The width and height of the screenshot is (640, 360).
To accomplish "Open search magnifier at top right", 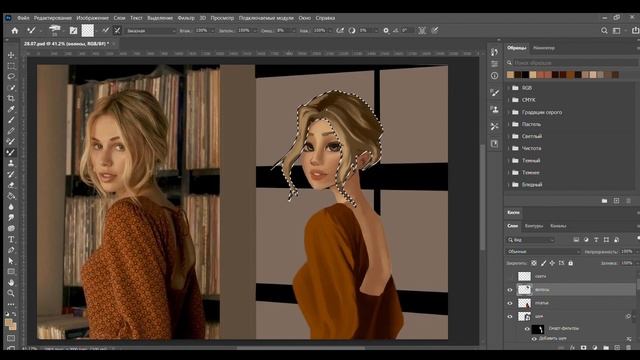I will click(604, 31).
